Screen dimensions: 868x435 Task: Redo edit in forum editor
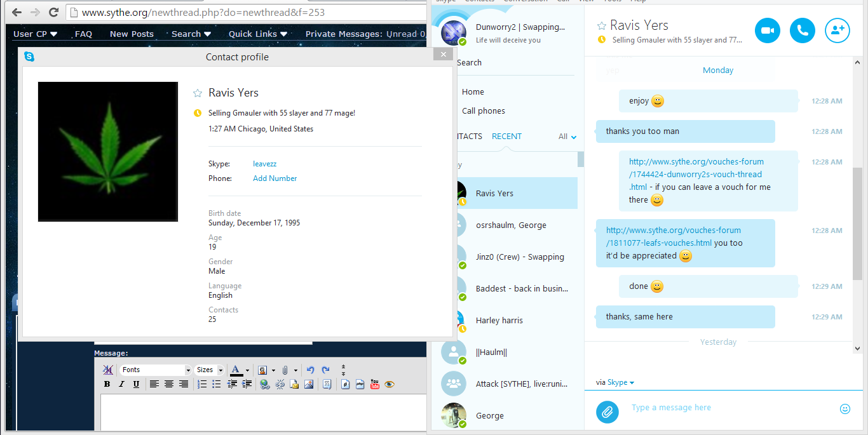[x=325, y=370]
